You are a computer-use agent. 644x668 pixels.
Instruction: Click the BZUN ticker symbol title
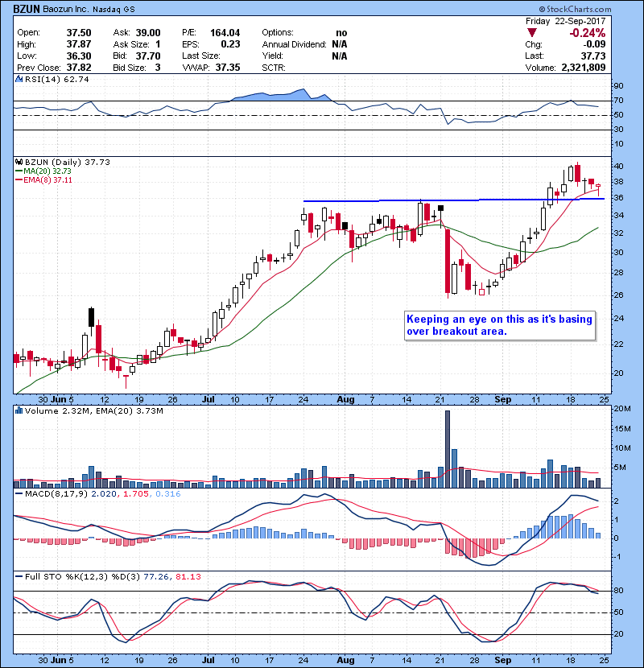point(27,9)
